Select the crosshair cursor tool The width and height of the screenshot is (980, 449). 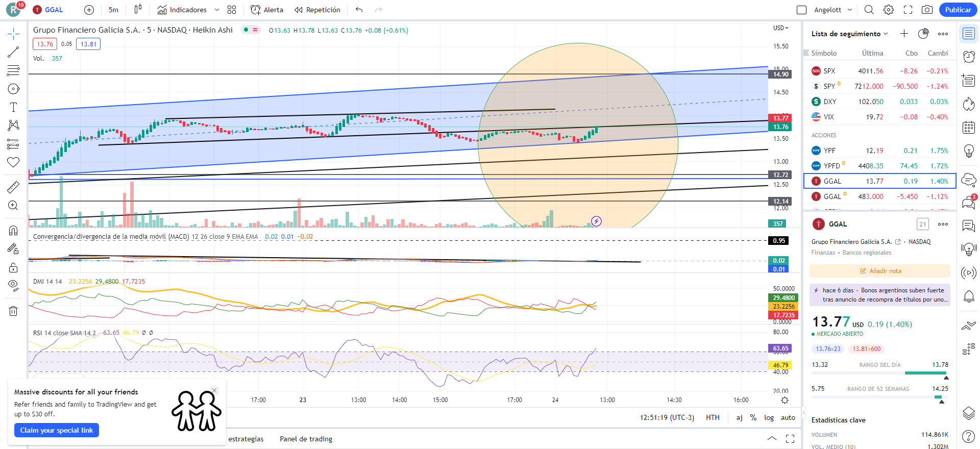(13, 34)
